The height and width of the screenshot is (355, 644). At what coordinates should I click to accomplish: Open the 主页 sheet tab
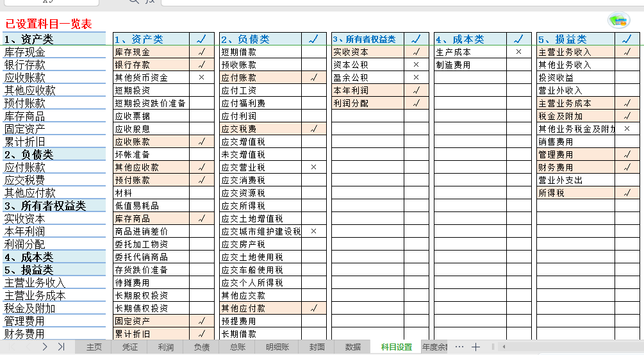point(94,347)
